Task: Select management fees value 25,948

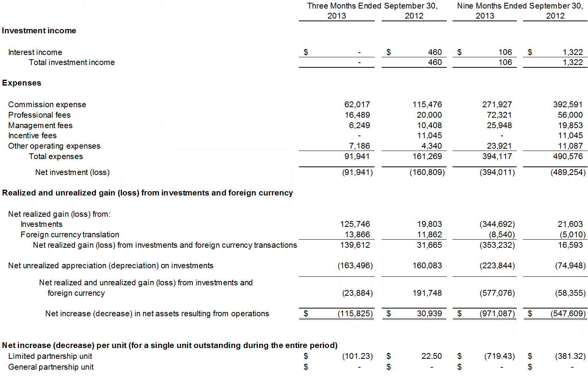Action: coord(499,125)
